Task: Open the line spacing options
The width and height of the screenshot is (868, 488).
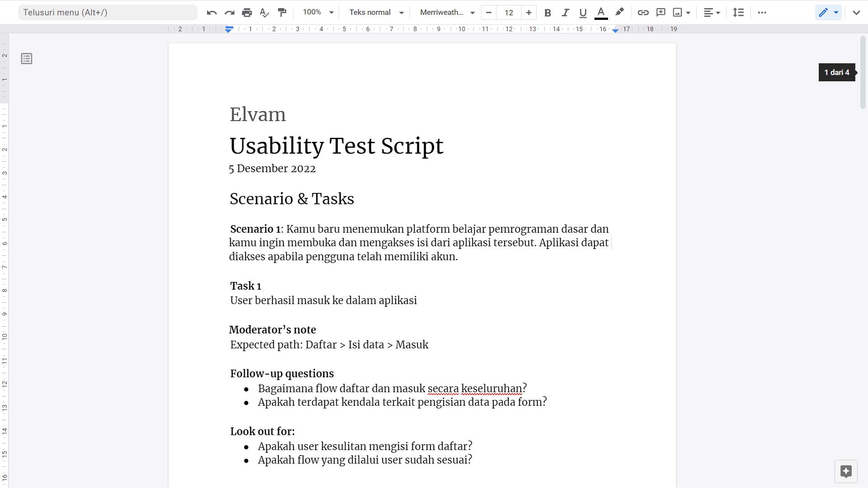Action: click(x=738, y=13)
